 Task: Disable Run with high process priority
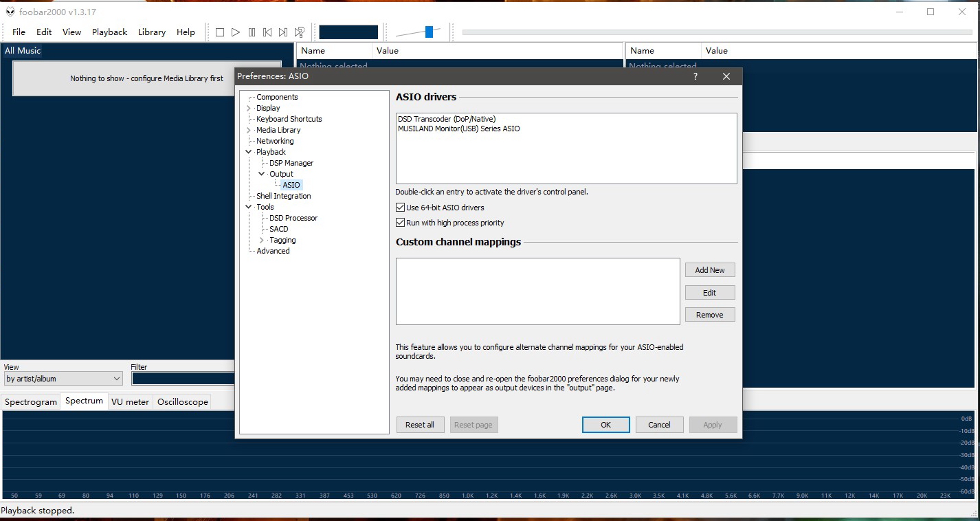(x=401, y=223)
